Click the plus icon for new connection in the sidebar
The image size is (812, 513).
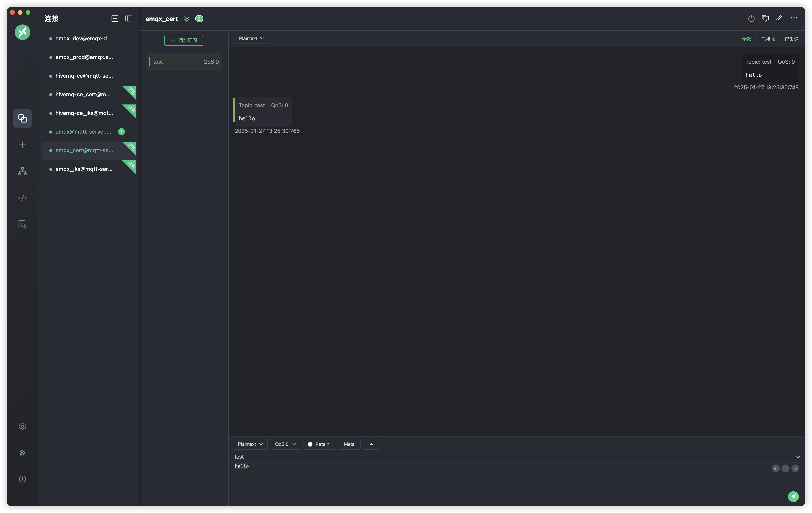click(x=23, y=145)
